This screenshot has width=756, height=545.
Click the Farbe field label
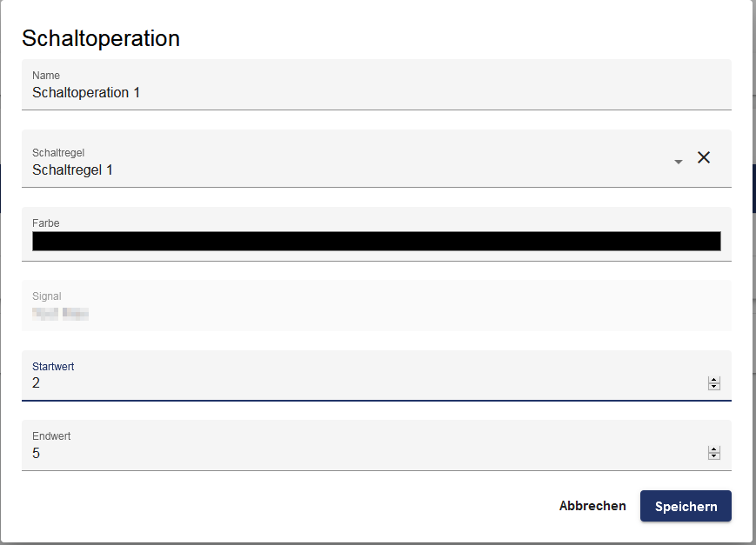pos(46,223)
